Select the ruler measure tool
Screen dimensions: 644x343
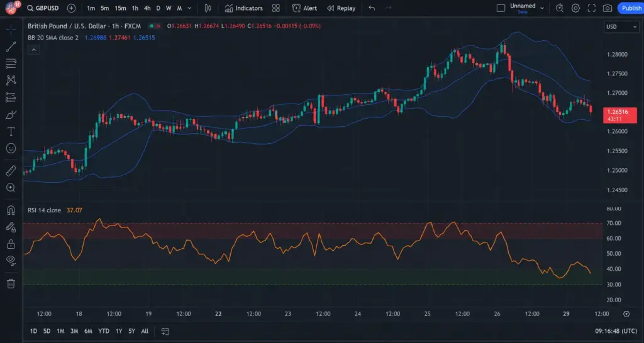pos(11,171)
